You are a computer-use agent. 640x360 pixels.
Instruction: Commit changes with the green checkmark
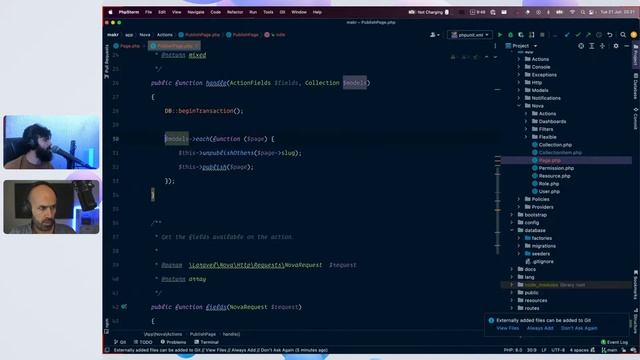578,35
